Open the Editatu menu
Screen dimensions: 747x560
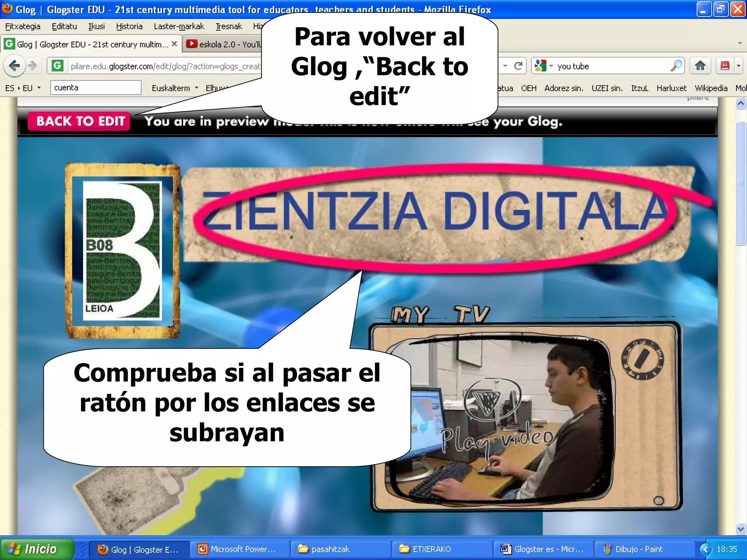64,26
